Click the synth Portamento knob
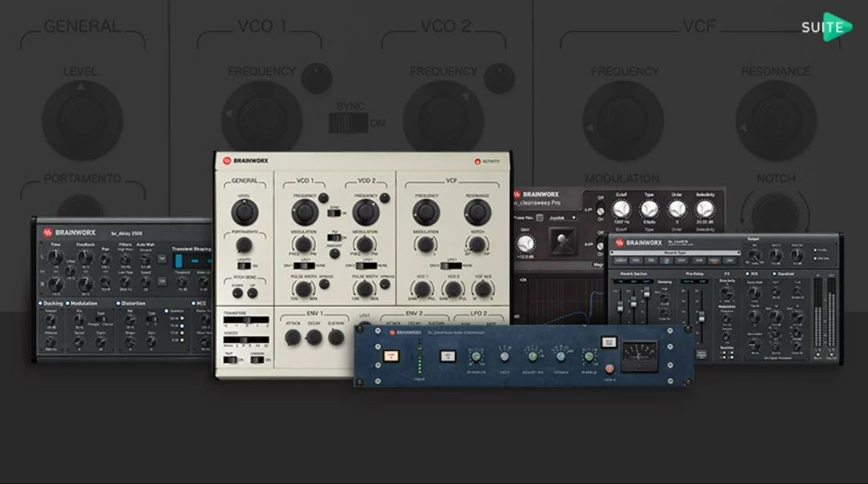 point(243,244)
